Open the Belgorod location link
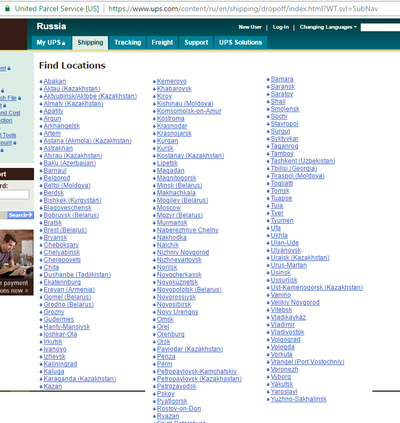Screen dimensions: 400x423 coord(57,178)
